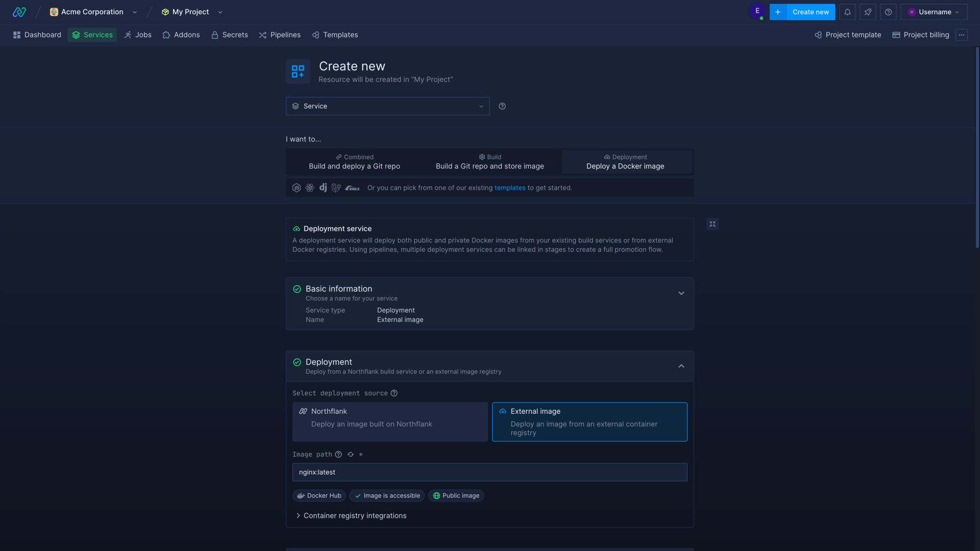Choose Combined build and deploy Git repo
Screen dimensions: 980x551
pyautogui.click(x=354, y=162)
